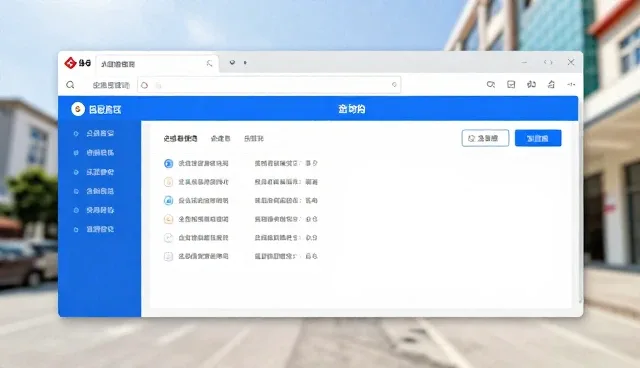This screenshot has width=640, height=368.
Task: Click the gray clock icon of the fifth list row
Action: click(168, 238)
